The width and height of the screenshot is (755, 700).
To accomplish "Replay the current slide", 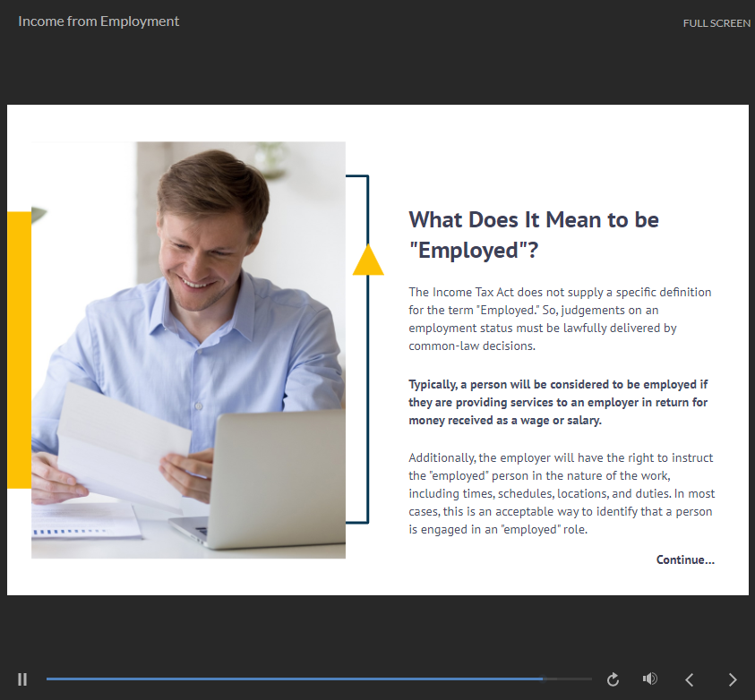I will click(x=613, y=679).
